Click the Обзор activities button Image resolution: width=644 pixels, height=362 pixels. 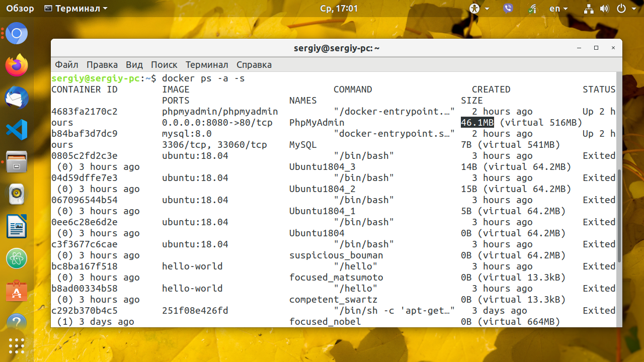pyautogui.click(x=21, y=9)
